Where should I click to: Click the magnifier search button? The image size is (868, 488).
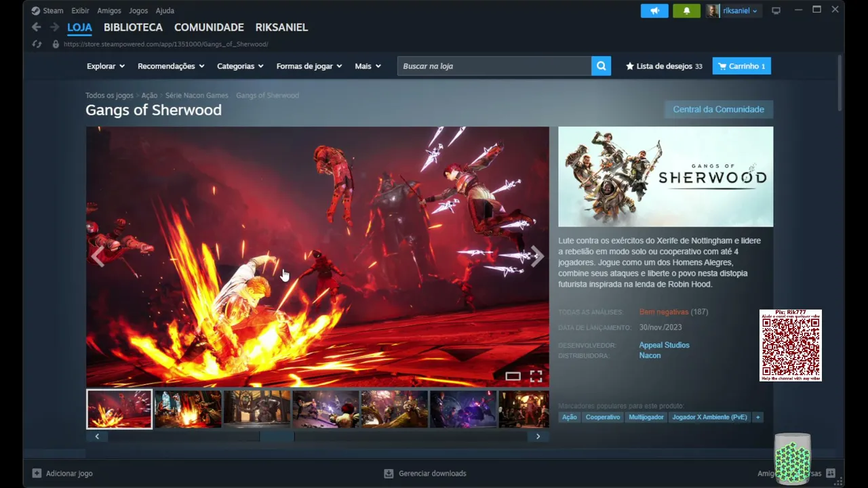pos(601,66)
